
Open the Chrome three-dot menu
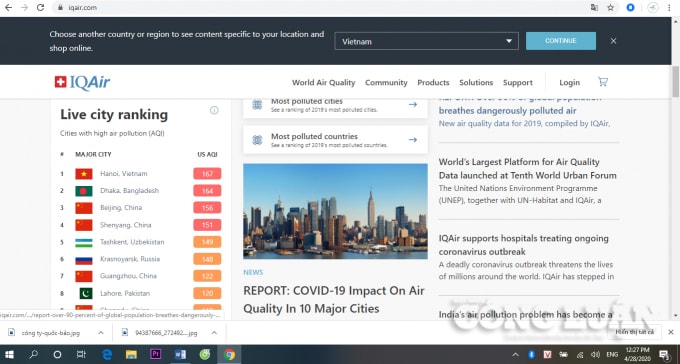point(670,7)
